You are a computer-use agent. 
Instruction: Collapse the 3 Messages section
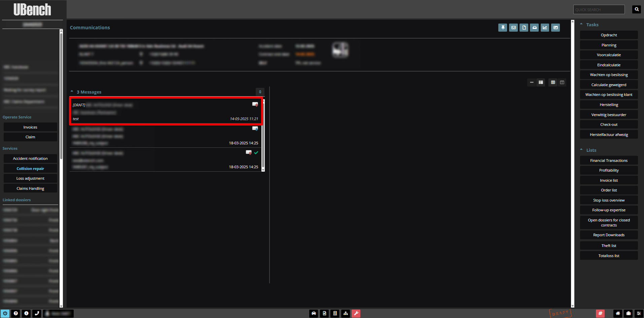pyautogui.click(x=72, y=92)
